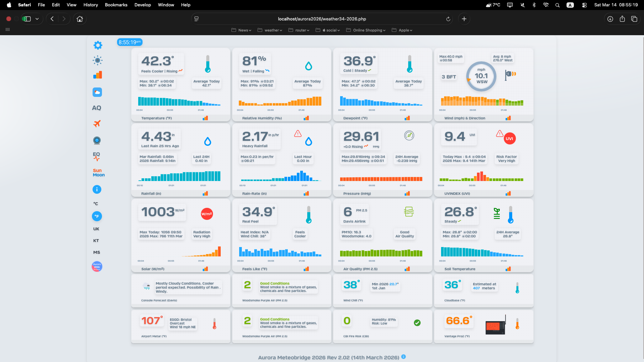644x362 pixels.
Task: Open Temperature chart icon in card footer
Action: [205, 118]
